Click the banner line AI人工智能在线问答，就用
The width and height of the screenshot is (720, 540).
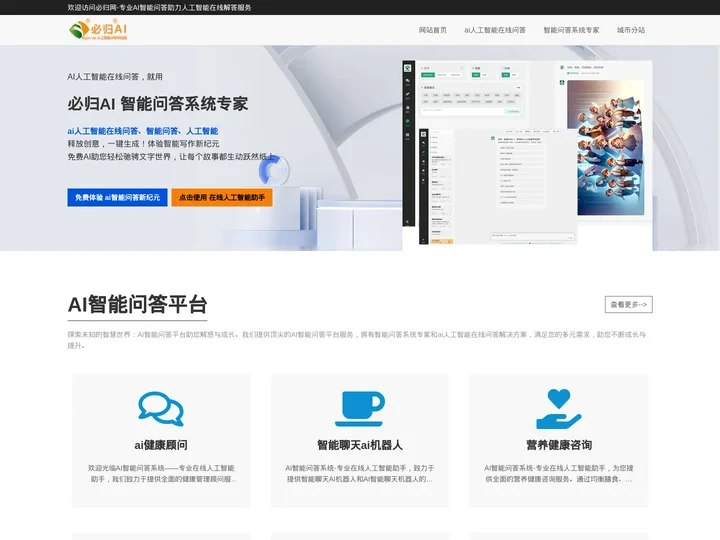click(x=115, y=77)
